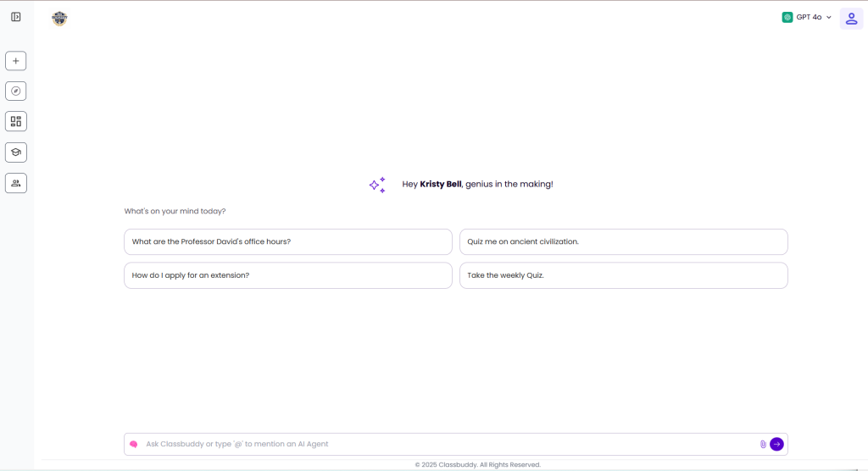Pick "How do I apply for an extension?"
This screenshot has width=868, height=471.
pyautogui.click(x=287, y=275)
